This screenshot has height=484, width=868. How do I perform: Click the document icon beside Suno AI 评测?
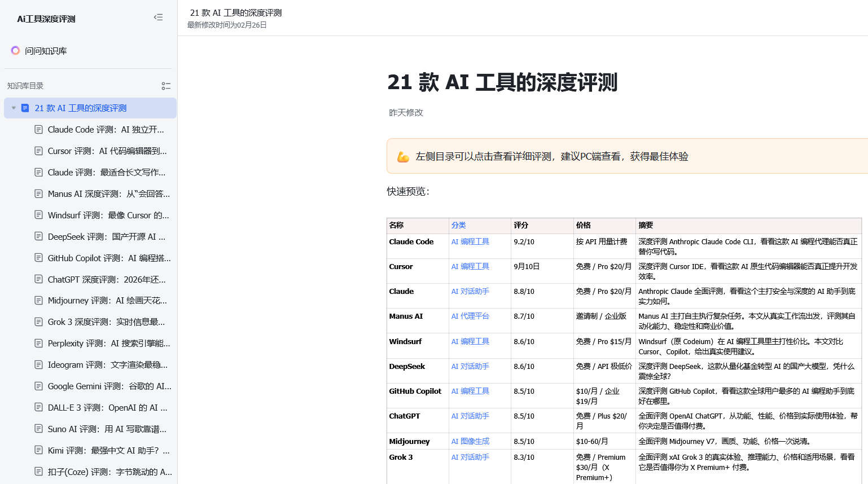click(38, 429)
